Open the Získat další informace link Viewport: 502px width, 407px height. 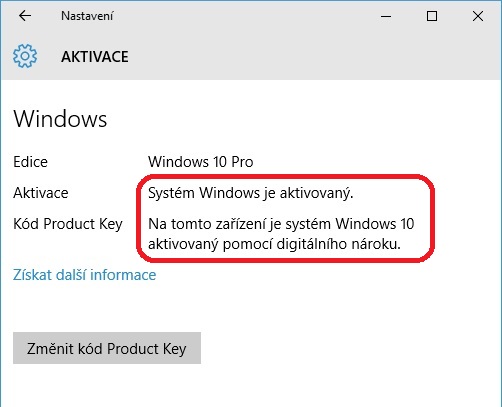pyautogui.click(x=85, y=275)
